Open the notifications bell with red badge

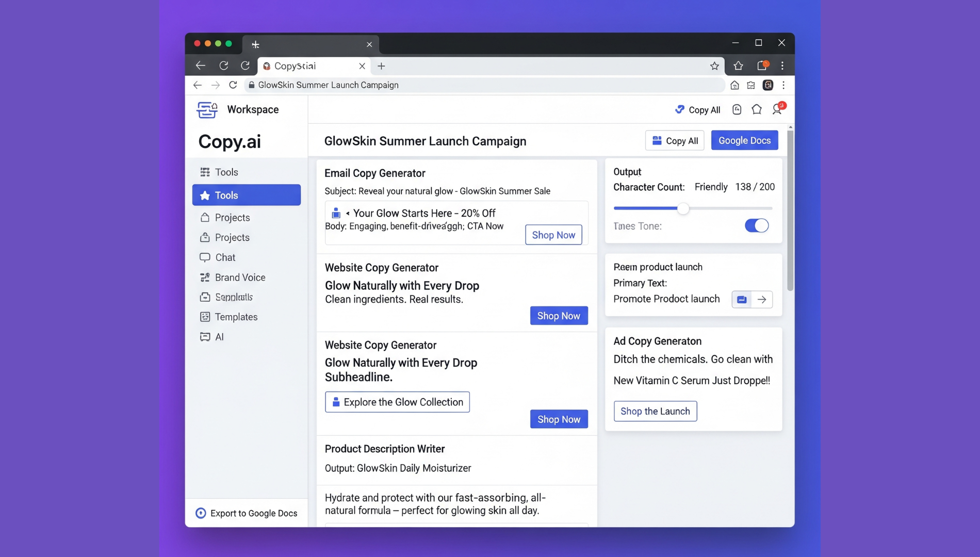tap(777, 109)
